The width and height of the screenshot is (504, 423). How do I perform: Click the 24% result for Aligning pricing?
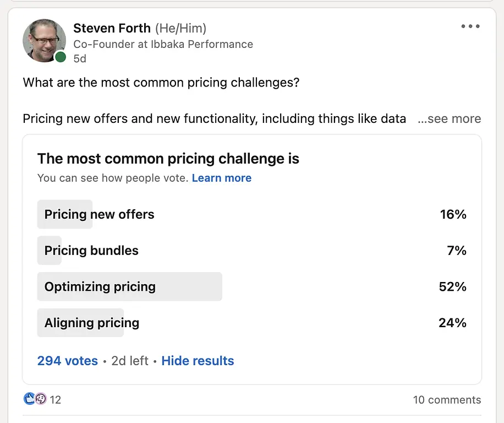click(453, 323)
